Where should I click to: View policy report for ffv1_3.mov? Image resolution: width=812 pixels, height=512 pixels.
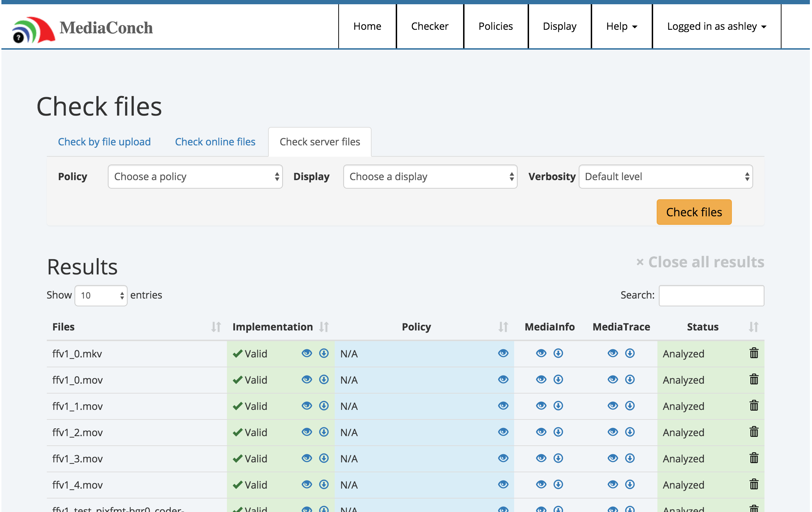coord(503,458)
